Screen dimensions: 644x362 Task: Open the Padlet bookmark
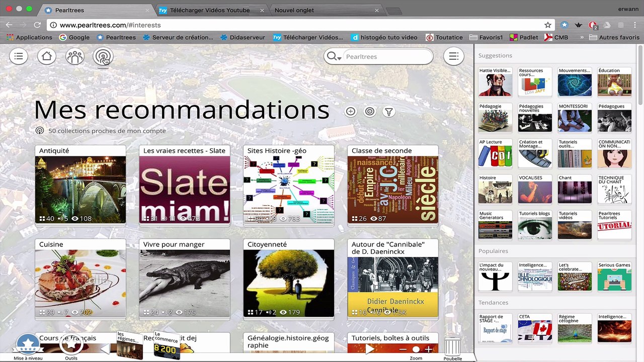click(x=524, y=37)
